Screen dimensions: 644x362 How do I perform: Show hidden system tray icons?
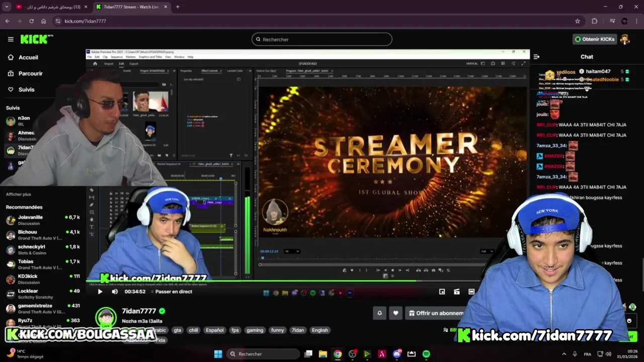point(563,354)
